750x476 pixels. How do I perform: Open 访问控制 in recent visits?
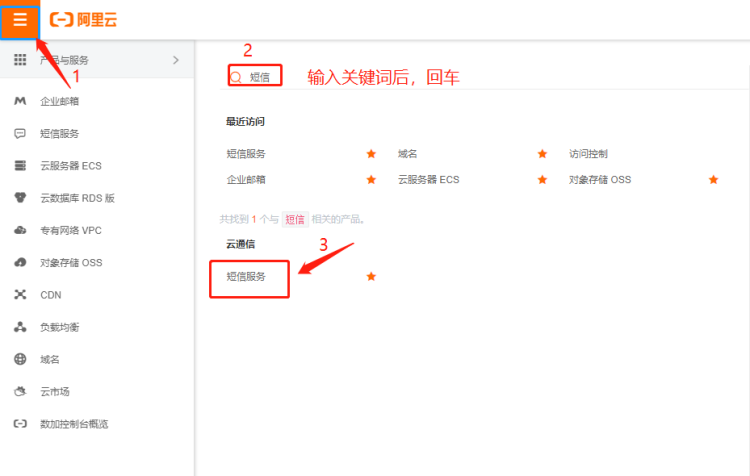pos(588,154)
